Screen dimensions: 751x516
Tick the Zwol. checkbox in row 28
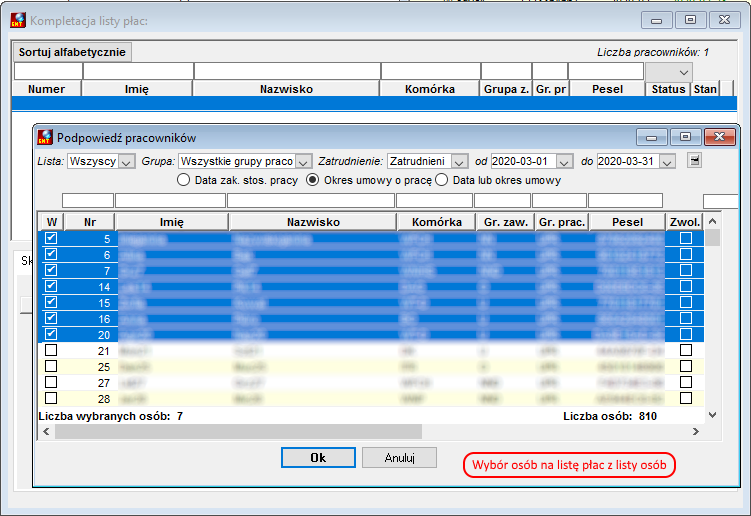click(x=686, y=398)
